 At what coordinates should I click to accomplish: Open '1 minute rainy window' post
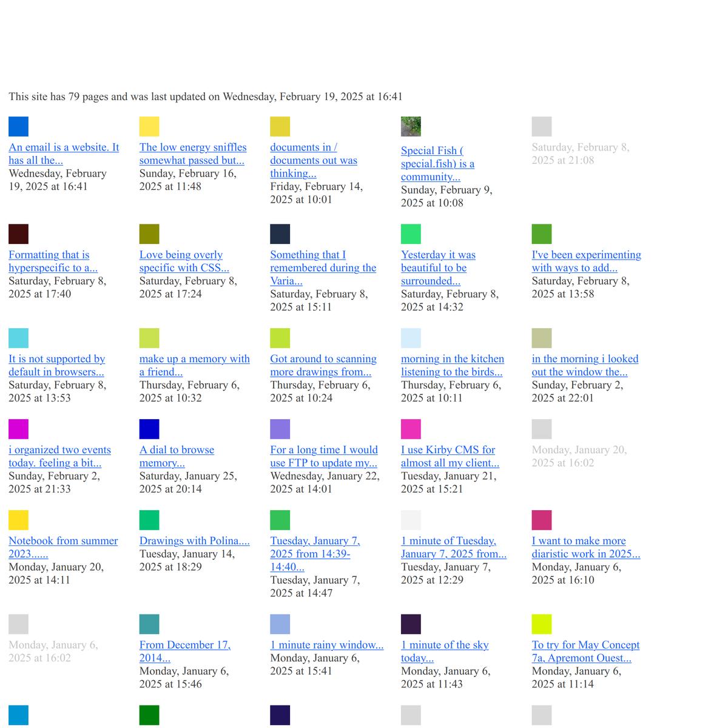[326, 645]
